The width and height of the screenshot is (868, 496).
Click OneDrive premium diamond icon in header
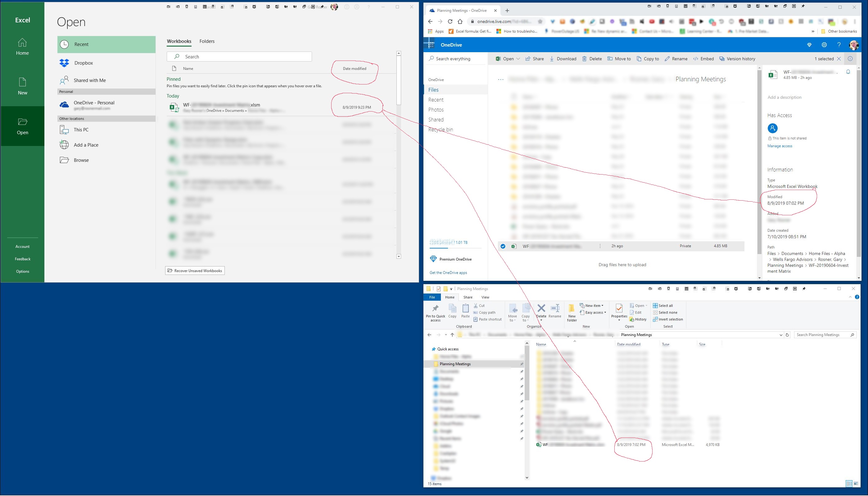809,45
